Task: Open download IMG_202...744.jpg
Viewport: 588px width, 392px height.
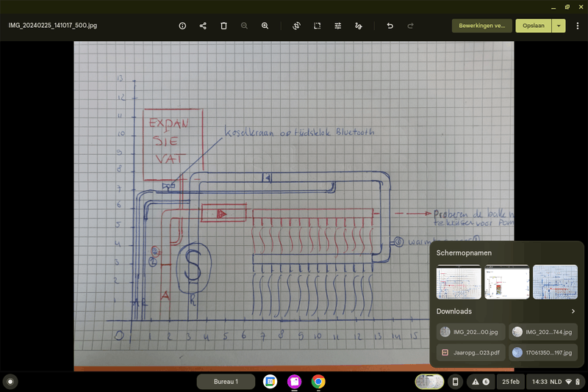Action: click(543, 332)
